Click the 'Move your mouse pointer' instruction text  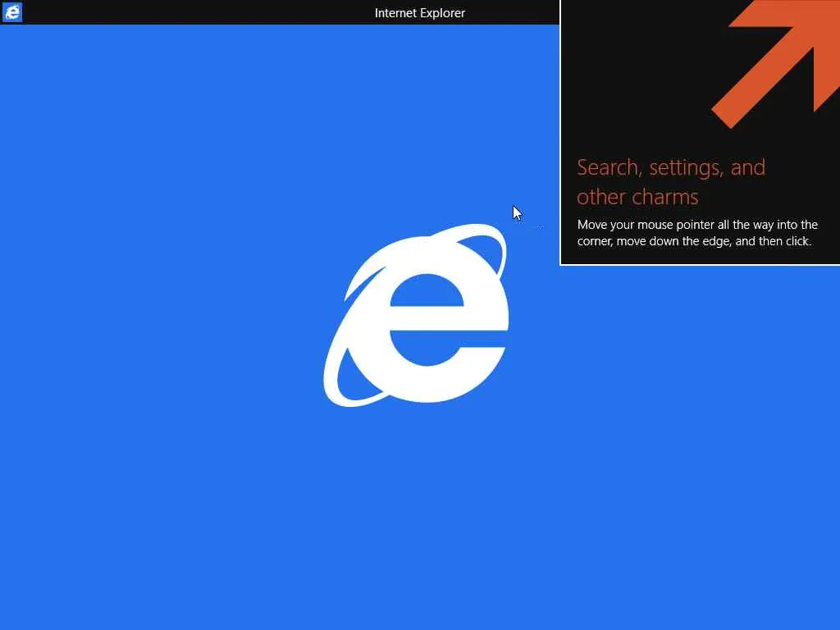tap(697, 233)
